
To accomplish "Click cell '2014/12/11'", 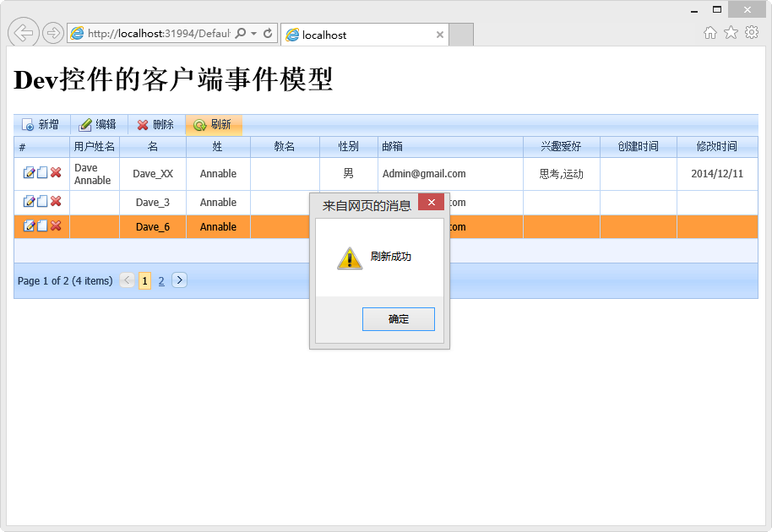I will click(717, 174).
